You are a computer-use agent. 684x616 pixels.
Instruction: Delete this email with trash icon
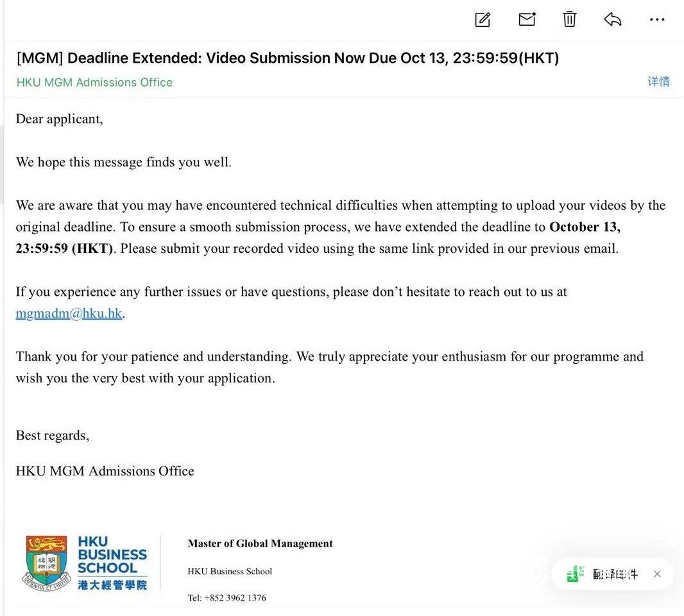coord(570,19)
